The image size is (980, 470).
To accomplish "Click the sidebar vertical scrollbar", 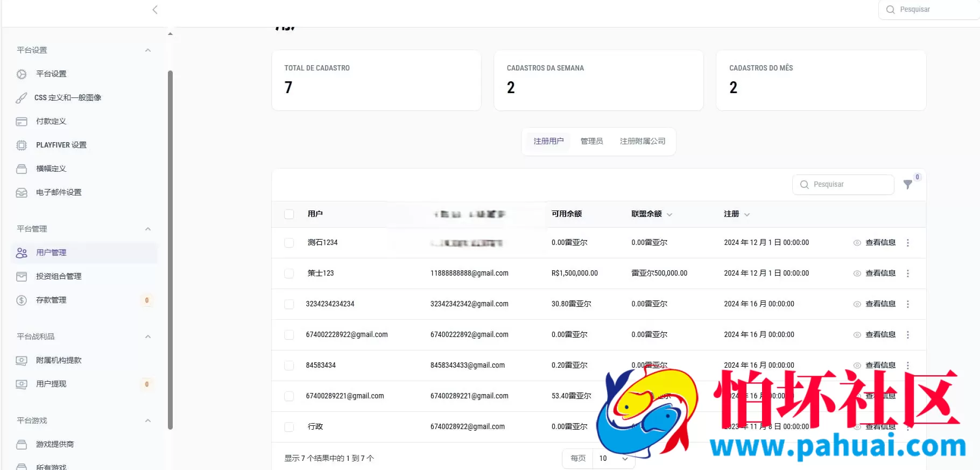I will (170, 249).
